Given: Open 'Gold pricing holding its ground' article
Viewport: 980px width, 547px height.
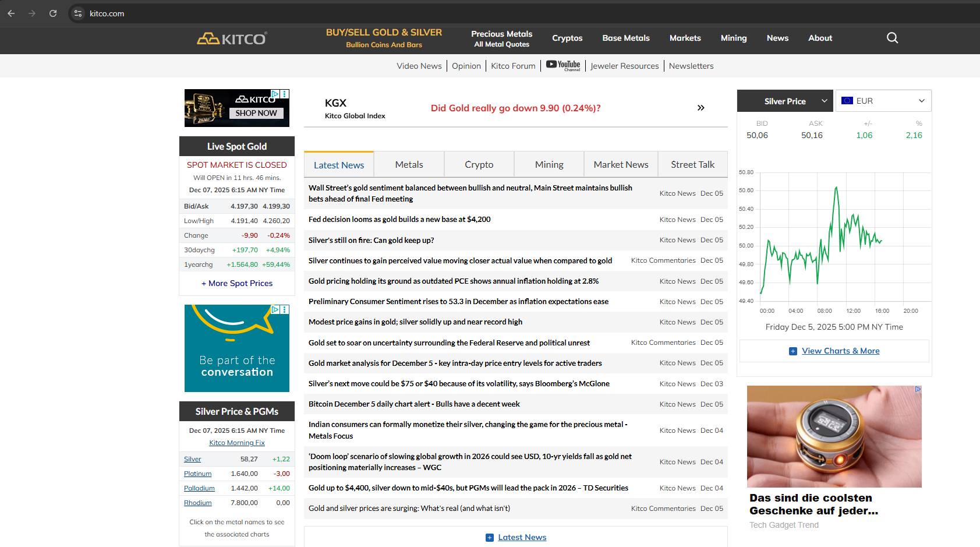Looking at the screenshot, I should click(454, 281).
